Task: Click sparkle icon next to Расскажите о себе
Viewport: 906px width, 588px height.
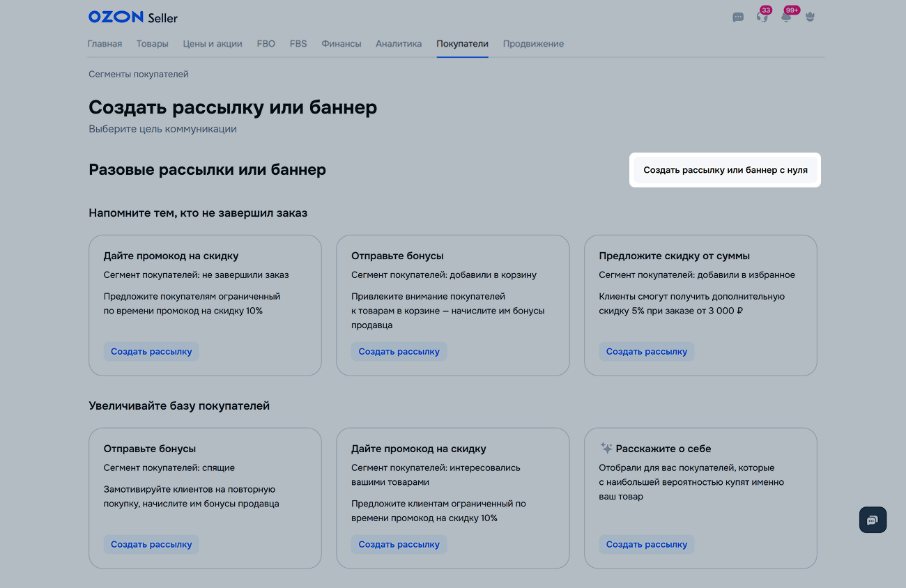Action: 606,449
